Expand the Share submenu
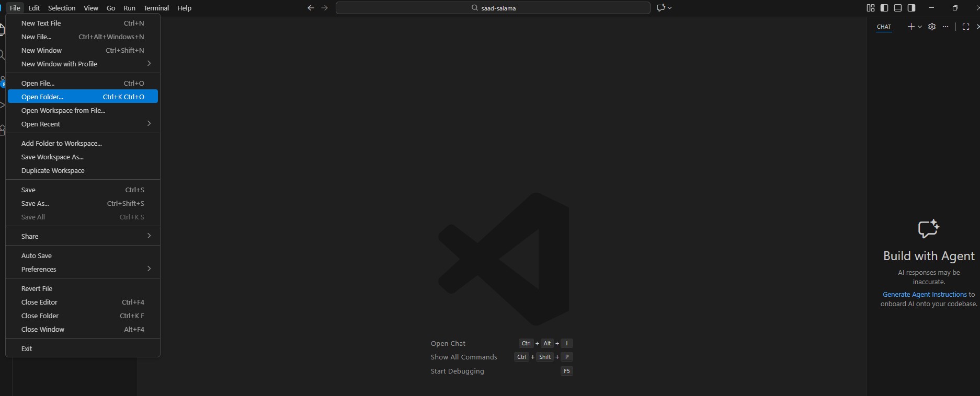 [x=83, y=236]
